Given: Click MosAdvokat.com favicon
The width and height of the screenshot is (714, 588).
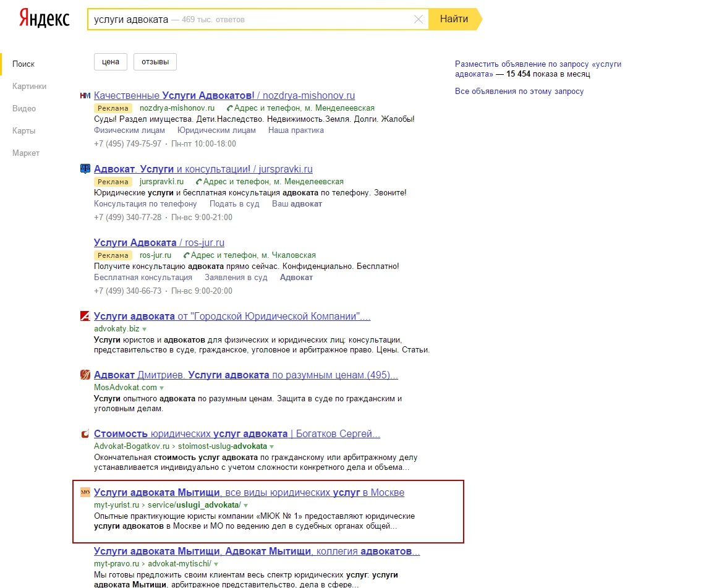Looking at the screenshot, I should (x=85, y=375).
